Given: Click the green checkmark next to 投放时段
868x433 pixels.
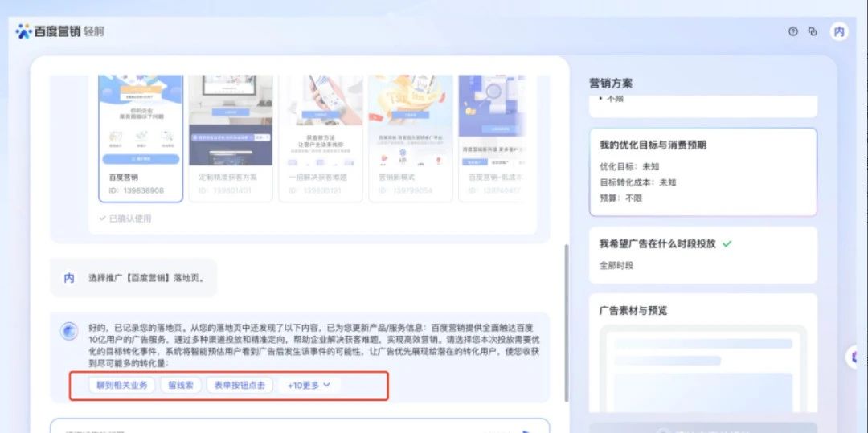Looking at the screenshot, I should (x=727, y=243).
